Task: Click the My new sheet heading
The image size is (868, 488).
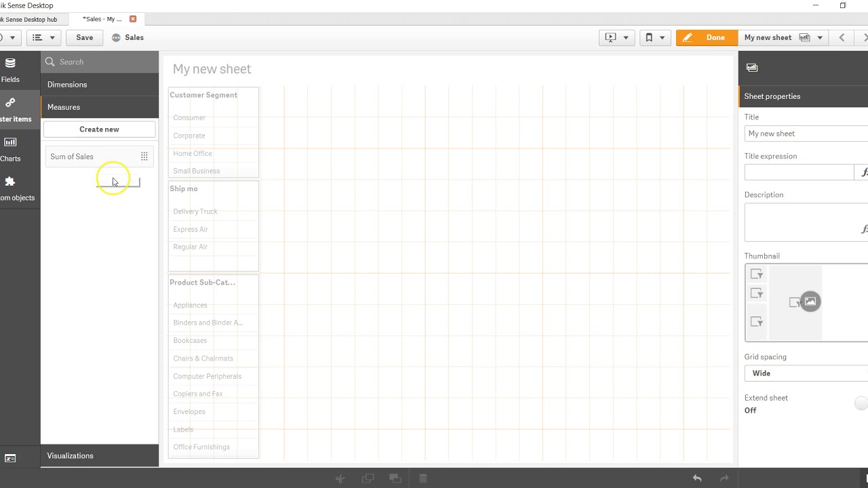Action: coord(212,69)
